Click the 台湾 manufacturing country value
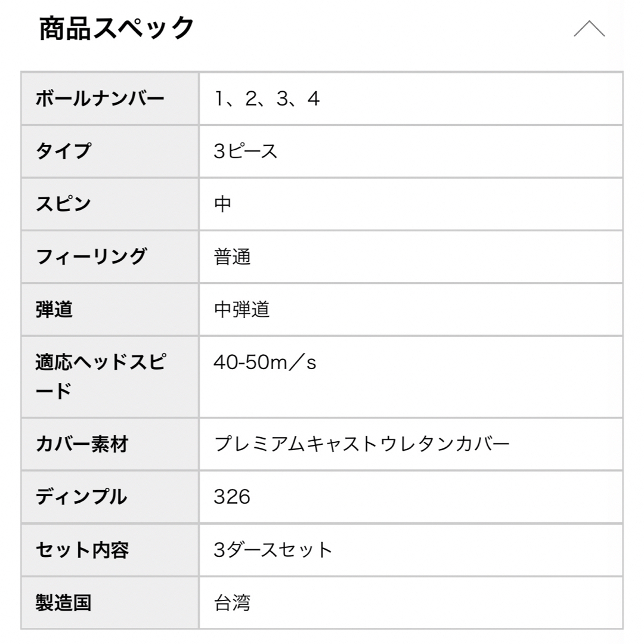The height and width of the screenshot is (644, 644). coord(232,603)
